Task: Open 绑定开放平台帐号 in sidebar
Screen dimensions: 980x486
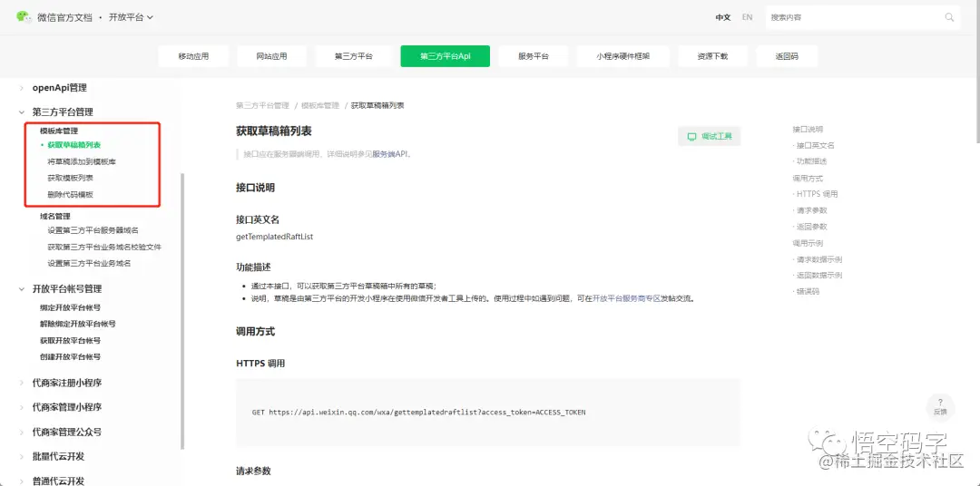Action: (71, 308)
